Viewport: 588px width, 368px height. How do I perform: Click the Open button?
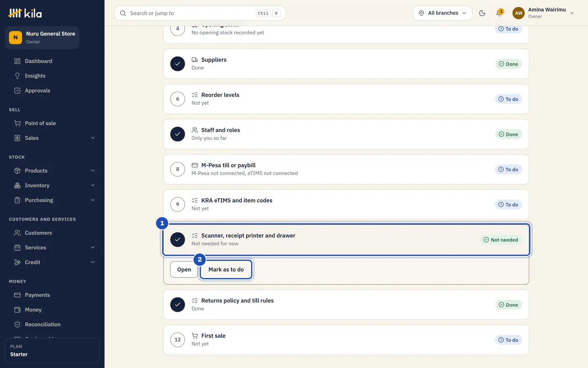tap(184, 269)
